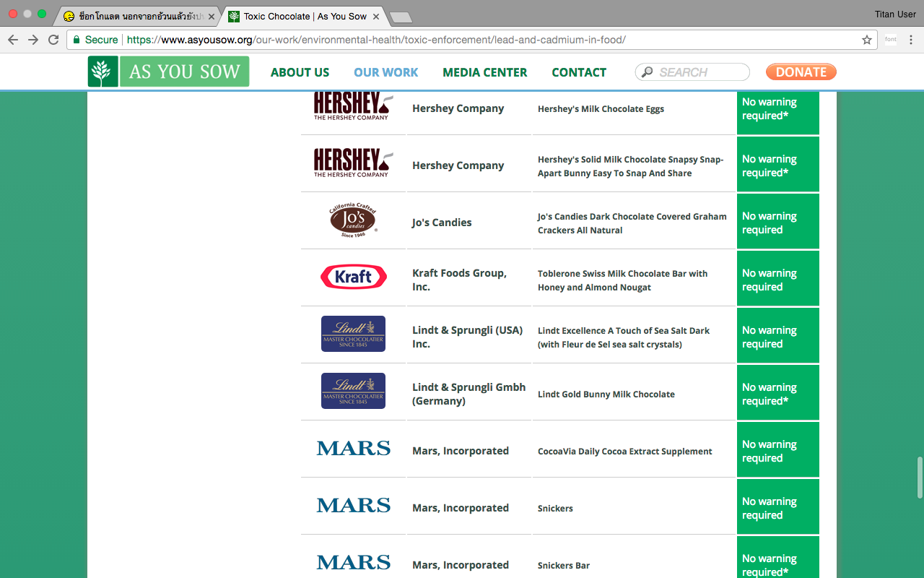Click the Secure padlock icon
Image resolution: width=924 pixels, height=578 pixels.
pyautogui.click(x=77, y=40)
